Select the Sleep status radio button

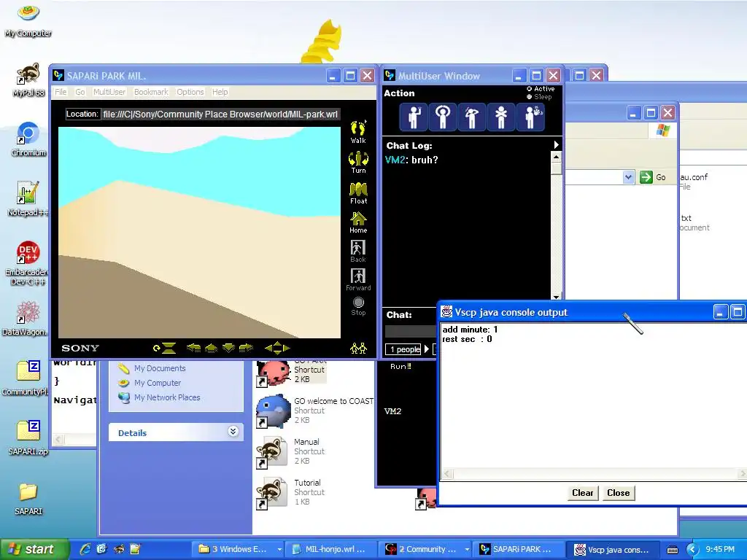coord(530,97)
